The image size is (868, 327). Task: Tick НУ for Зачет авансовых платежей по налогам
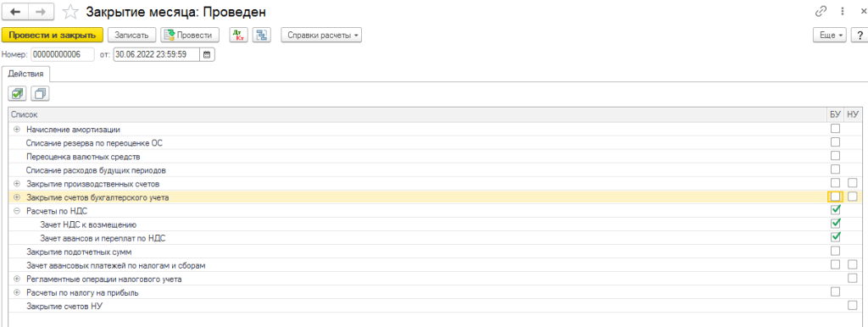(853, 264)
